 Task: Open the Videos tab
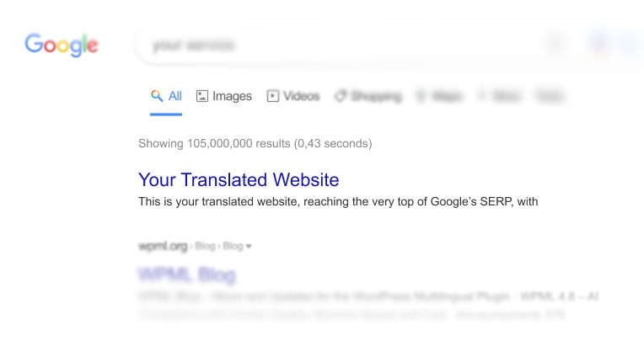(293, 96)
